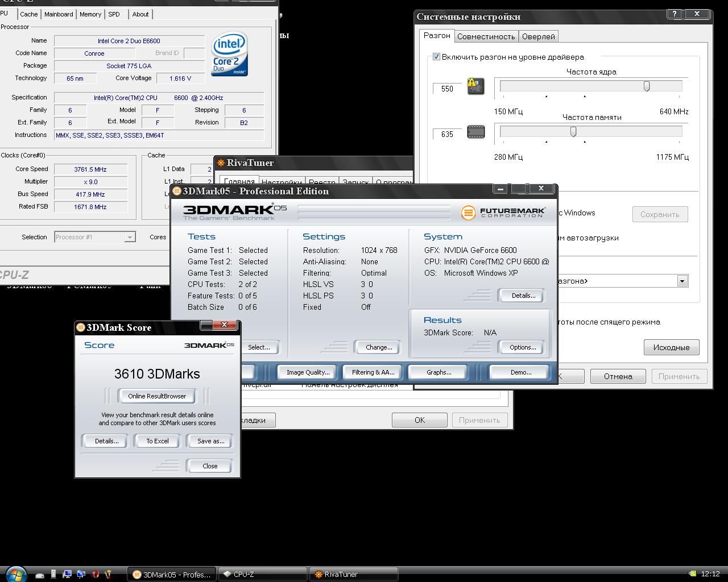This screenshot has width=728, height=582.
Task: Open the overclocking profile dropdown arrow
Action: (682, 281)
